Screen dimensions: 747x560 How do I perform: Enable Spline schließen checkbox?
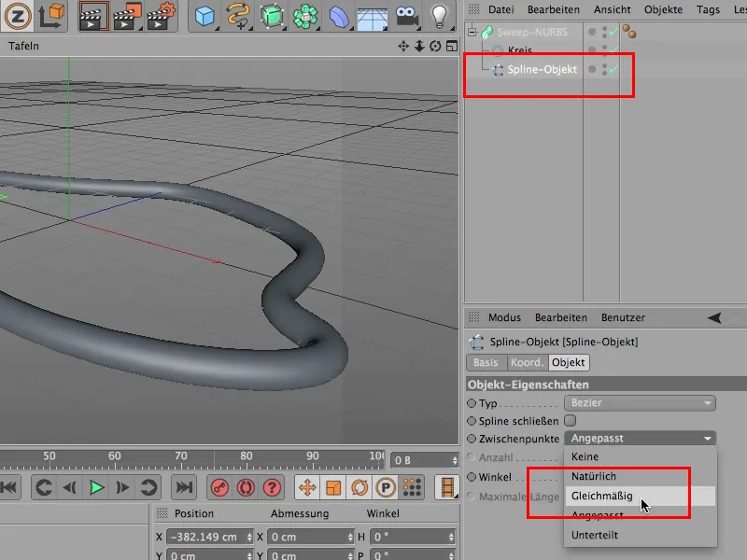pos(571,421)
